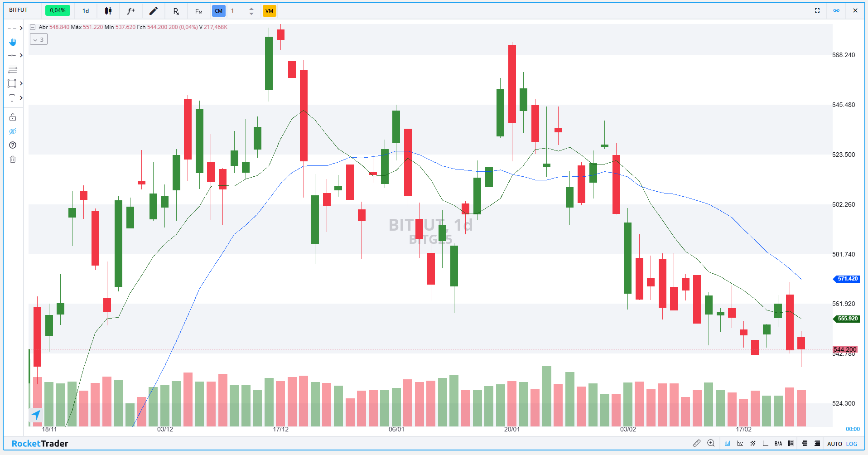868x455 pixels.
Task: Click the trash icon to delete drawings
Action: [x=13, y=159]
